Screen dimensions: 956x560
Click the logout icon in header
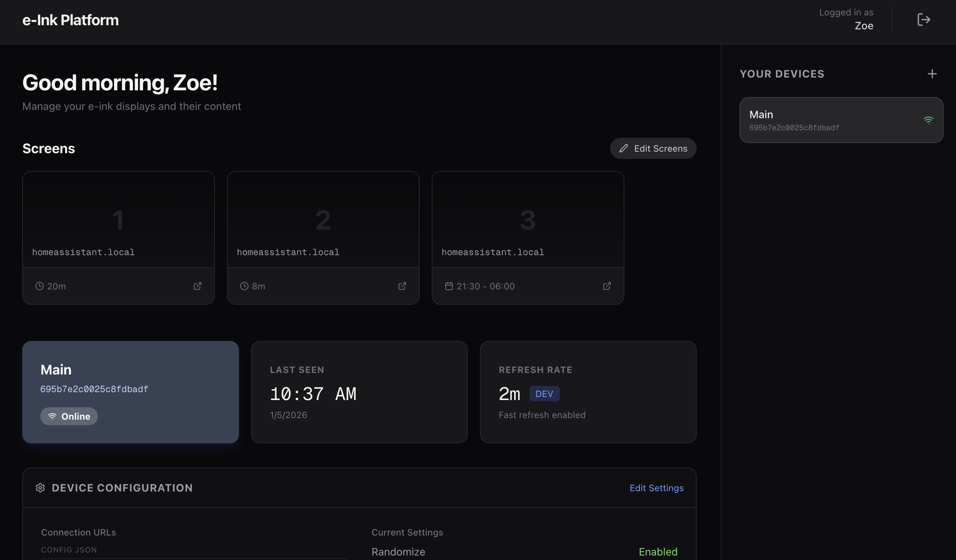(923, 20)
